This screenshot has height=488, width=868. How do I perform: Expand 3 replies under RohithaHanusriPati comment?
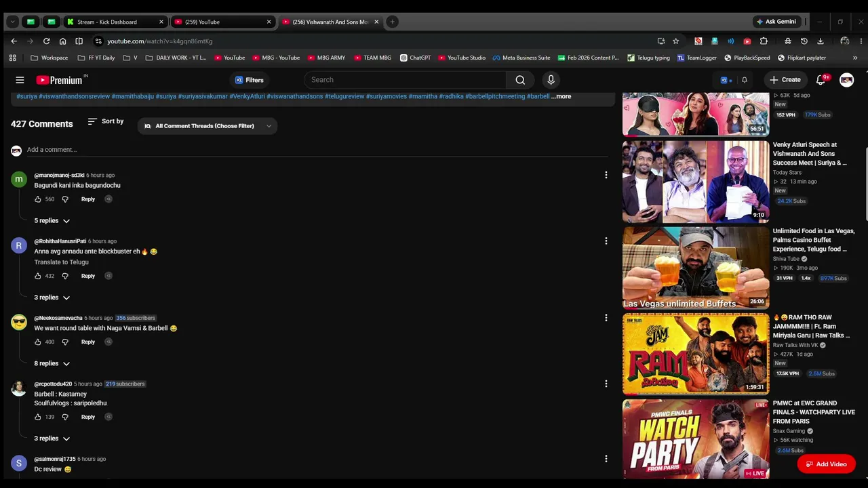tap(52, 298)
